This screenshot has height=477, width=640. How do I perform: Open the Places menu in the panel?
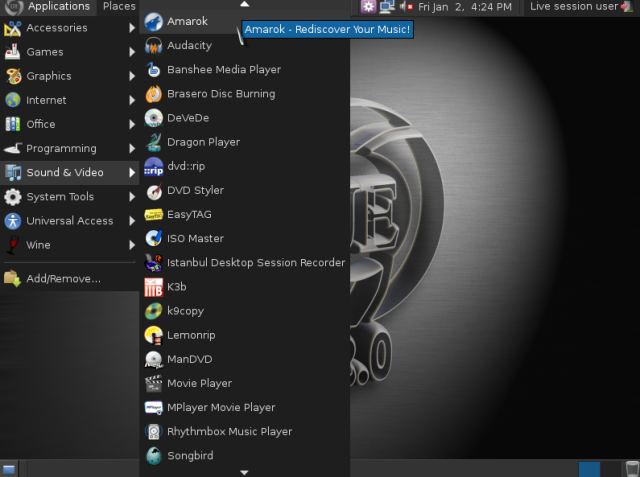pyautogui.click(x=119, y=7)
